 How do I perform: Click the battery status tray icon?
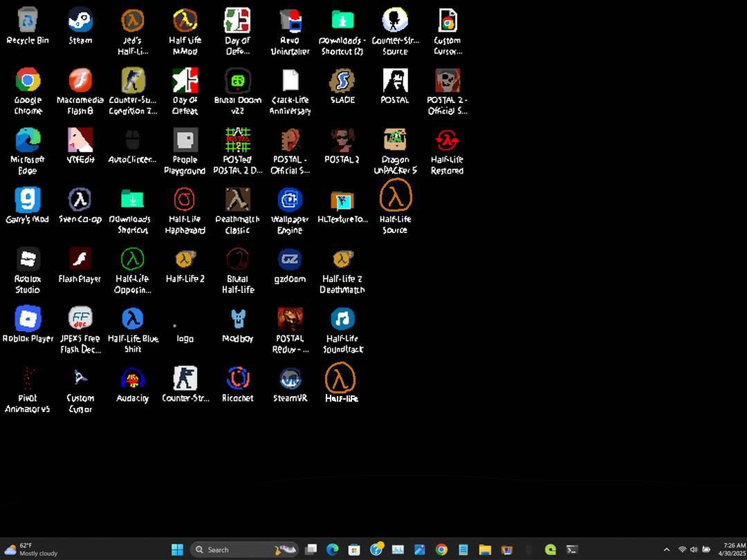point(706,550)
